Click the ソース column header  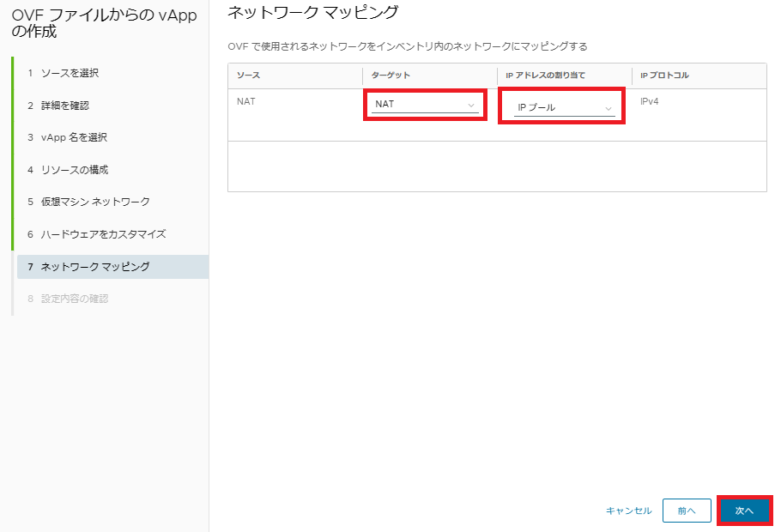tap(248, 76)
